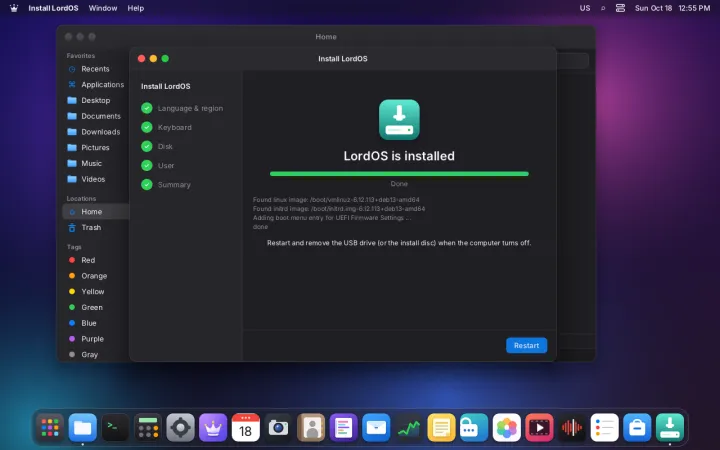Open the Calculator in dock
The height and width of the screenshot is (450, 720).
[148, 428]
